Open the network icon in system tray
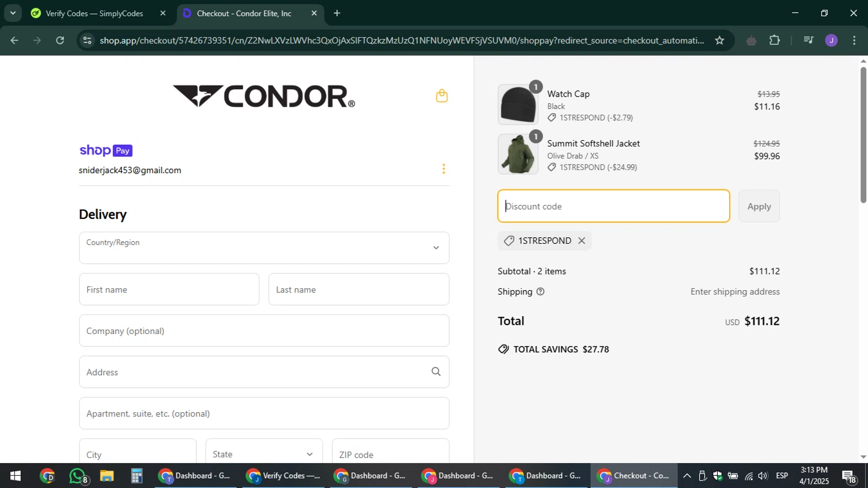This screenshot has height=488, width=868. [x=749, y=476]
